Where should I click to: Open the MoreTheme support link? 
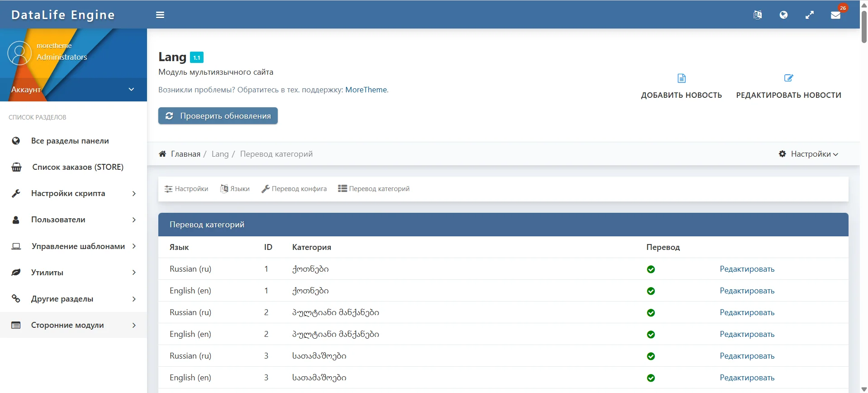click(x=366, y=90)
